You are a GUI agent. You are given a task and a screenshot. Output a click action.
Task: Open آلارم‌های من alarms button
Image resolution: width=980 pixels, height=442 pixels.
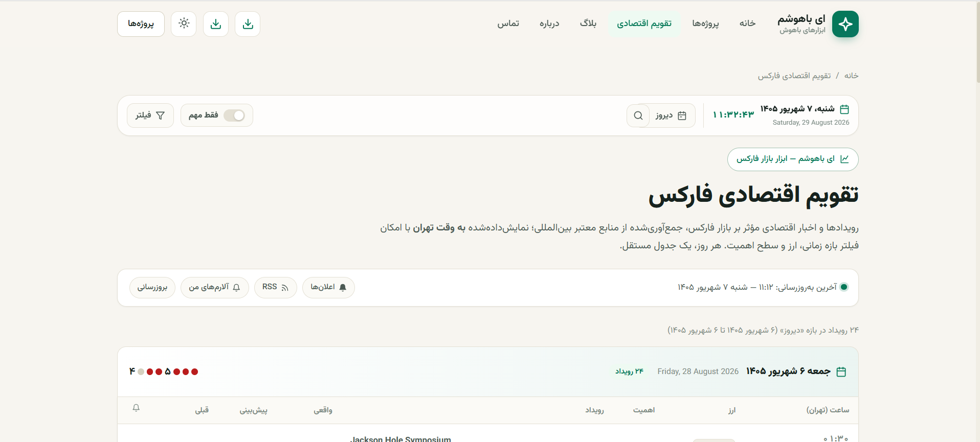pos(215,287)
